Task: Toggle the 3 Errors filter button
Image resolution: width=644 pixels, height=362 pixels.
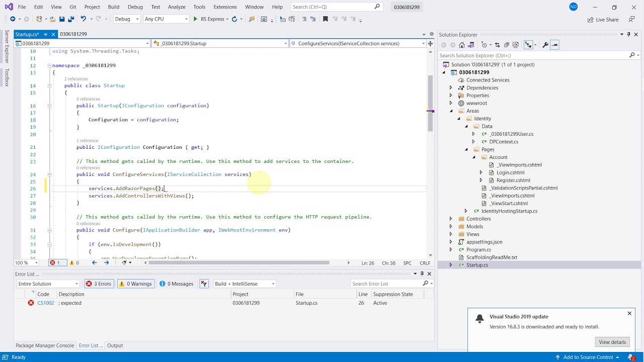Action: point(99,284)
